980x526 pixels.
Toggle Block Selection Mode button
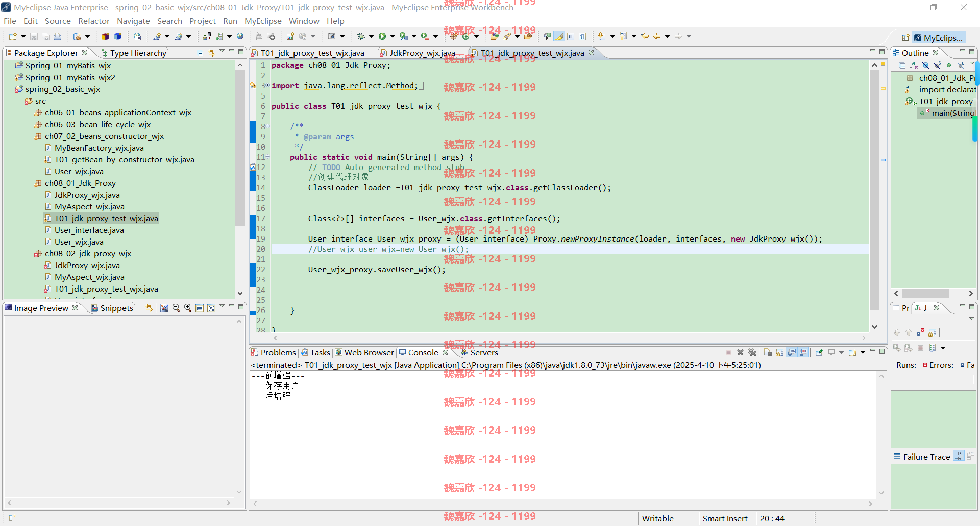tap(571, 36)
